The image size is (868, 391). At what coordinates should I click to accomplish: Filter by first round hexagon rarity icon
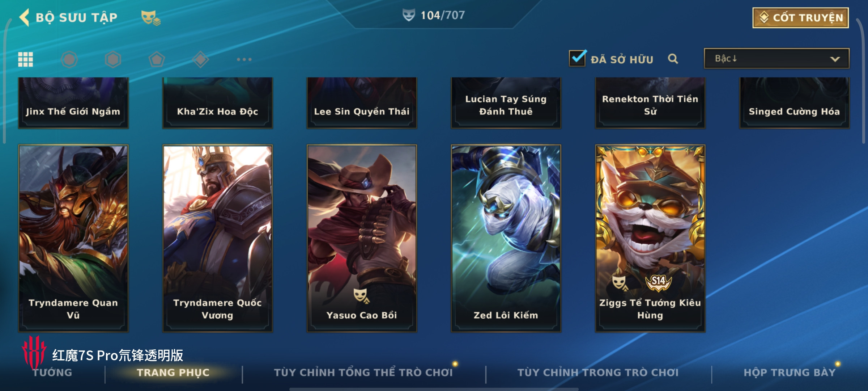tap(69, 59)
